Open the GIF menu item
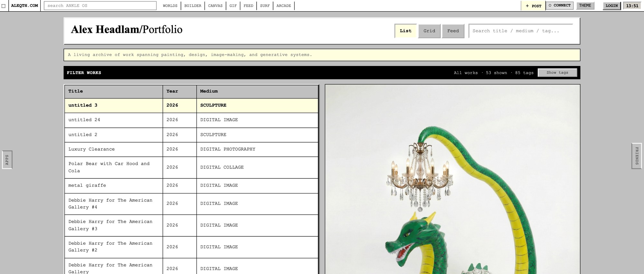644x274 pixels. 233,6
